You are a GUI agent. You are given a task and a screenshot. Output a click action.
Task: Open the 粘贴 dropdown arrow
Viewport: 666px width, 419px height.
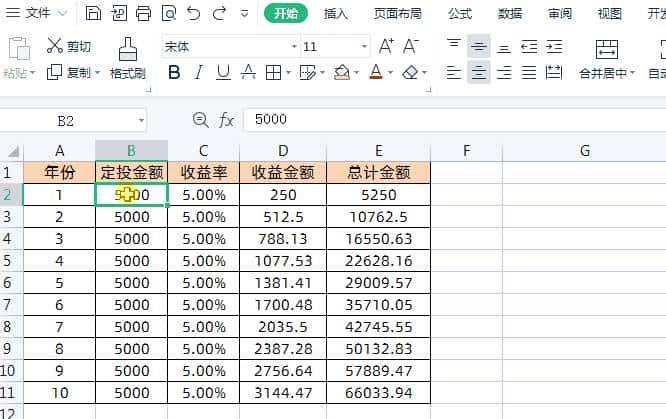click(x=32, y=73)
